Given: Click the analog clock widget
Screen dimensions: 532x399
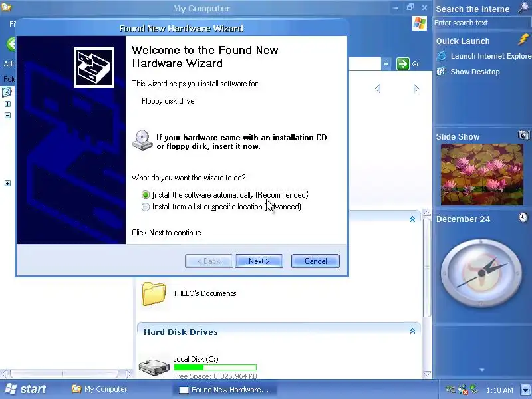Looking at the screenshot, I should click(x=481, y=273).
